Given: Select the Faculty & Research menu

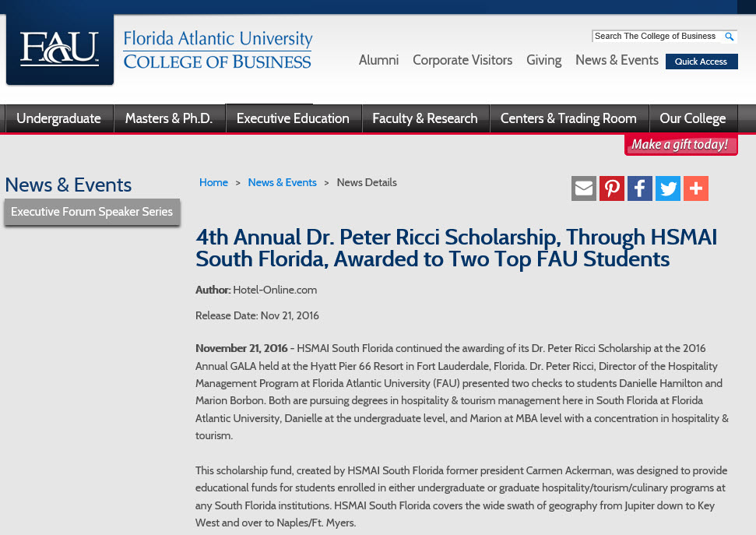Looking at the screenshot, I should click(x=425, y=118).
